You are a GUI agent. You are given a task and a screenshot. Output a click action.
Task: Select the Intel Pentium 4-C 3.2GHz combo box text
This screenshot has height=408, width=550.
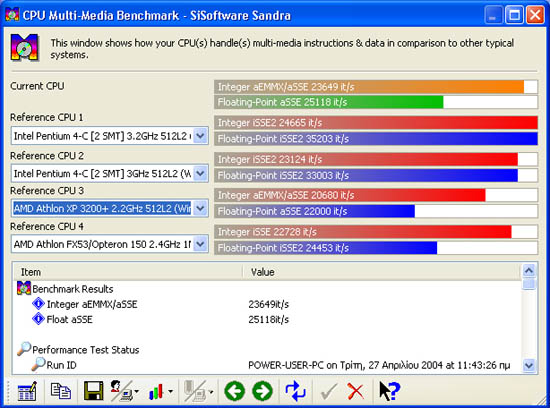102,136
